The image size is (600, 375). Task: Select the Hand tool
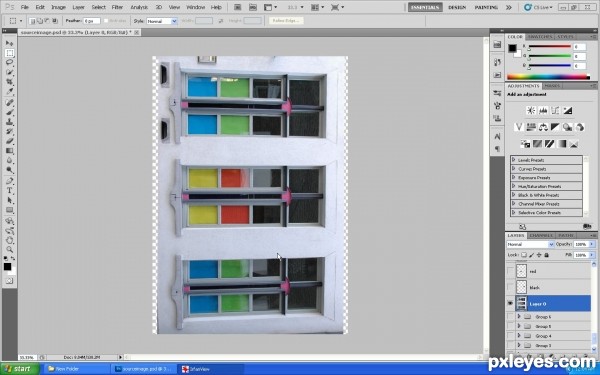click(10, 240)
